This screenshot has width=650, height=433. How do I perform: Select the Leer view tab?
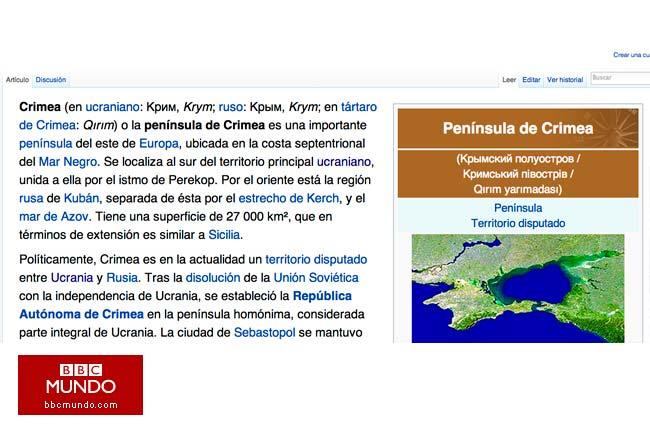point(508,79)
